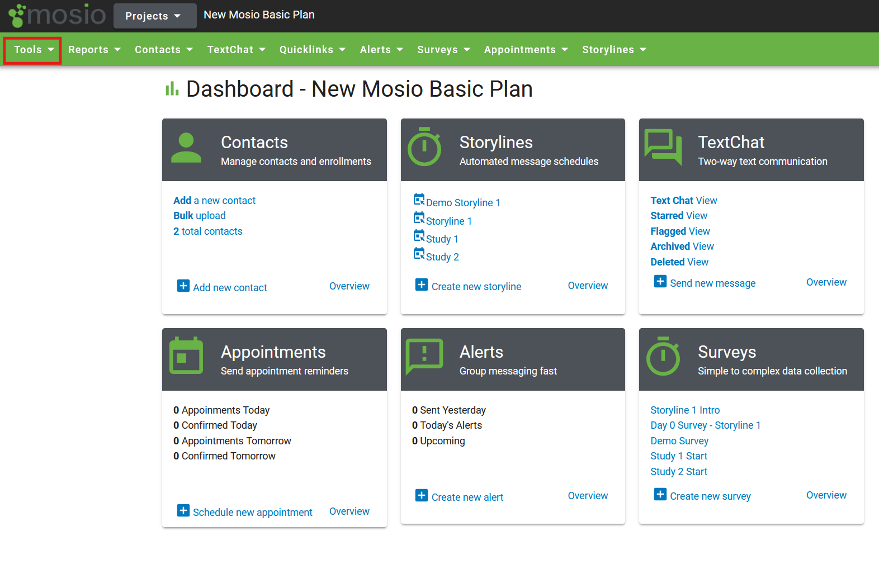Viewport: 879px width, 588px height.
Task: Open Study 1 Start survey
Action: point(679,456)
